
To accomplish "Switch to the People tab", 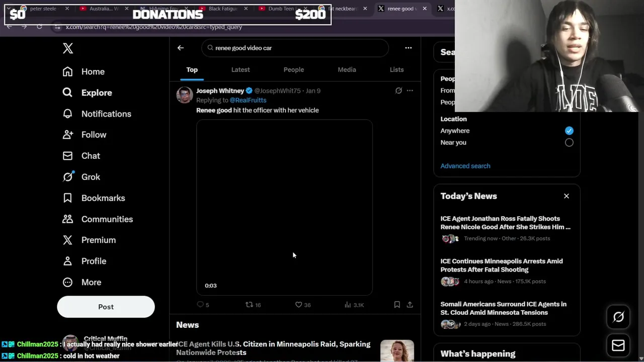I will [x=294, y=70].
